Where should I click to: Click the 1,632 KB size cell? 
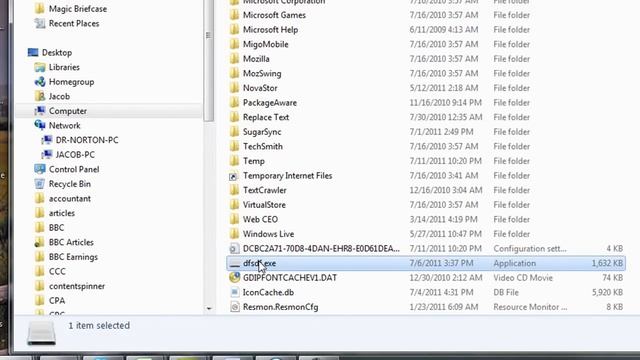tap(607, 263)
